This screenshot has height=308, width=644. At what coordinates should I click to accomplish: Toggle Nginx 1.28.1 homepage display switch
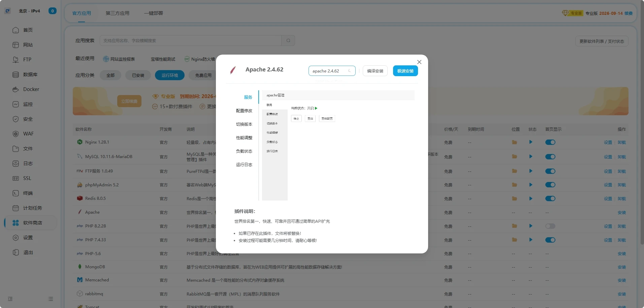550,142
